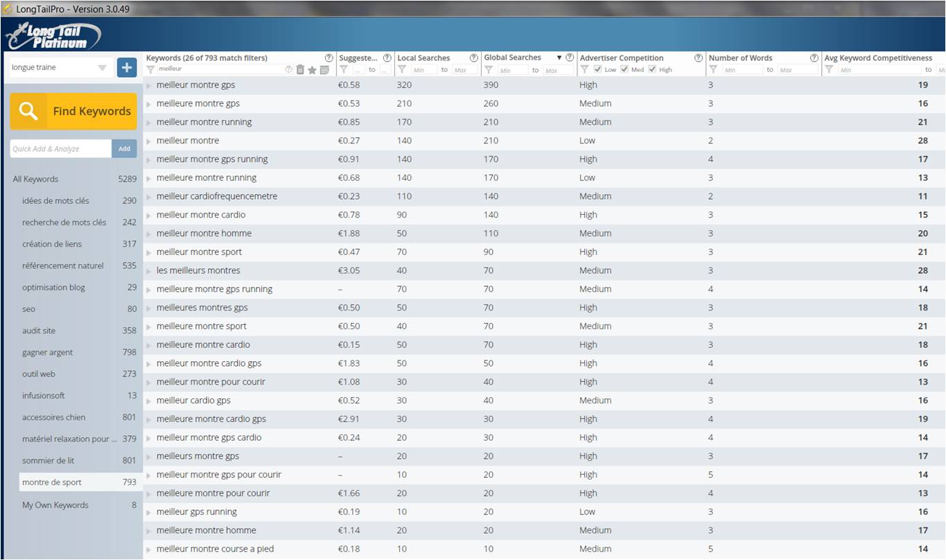
Task: Click the blue plus add-project button
Action: [127, 67]
